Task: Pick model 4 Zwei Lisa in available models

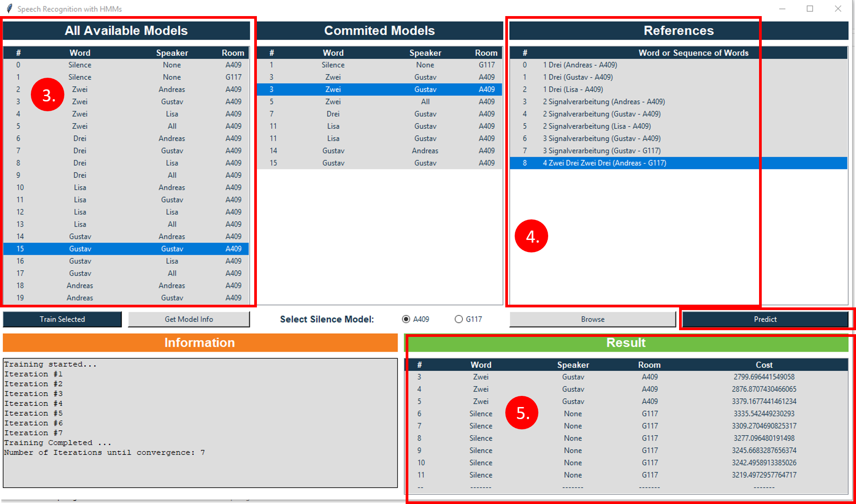Action: pos(126,114)
